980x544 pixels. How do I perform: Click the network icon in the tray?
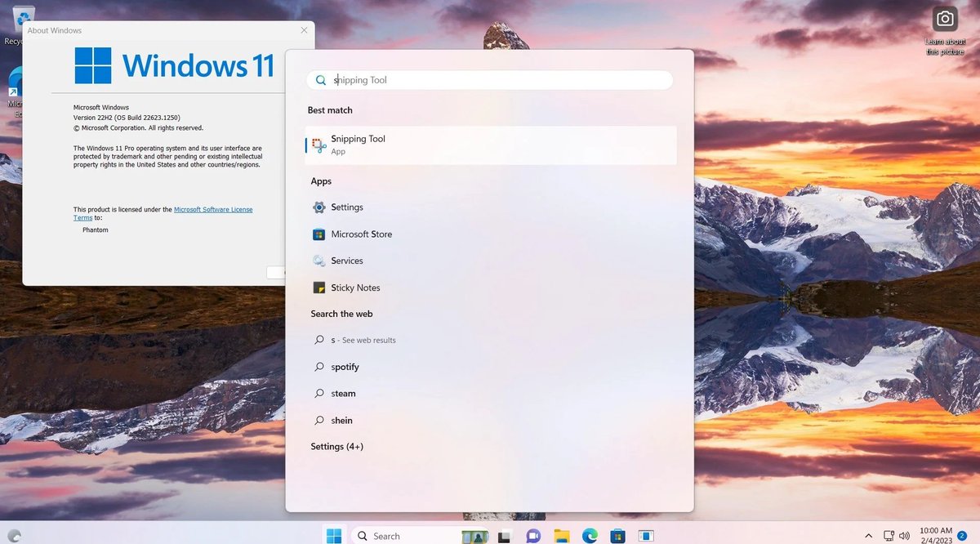click(x=889, y=536)
